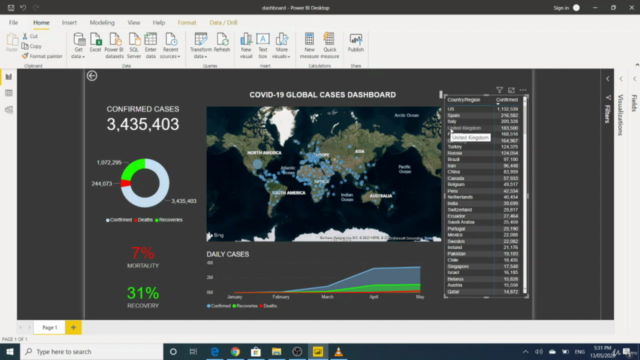Image resolution: width=640 pixels, height=360 pixels.
Task: Publish the report
Action: 356,42
